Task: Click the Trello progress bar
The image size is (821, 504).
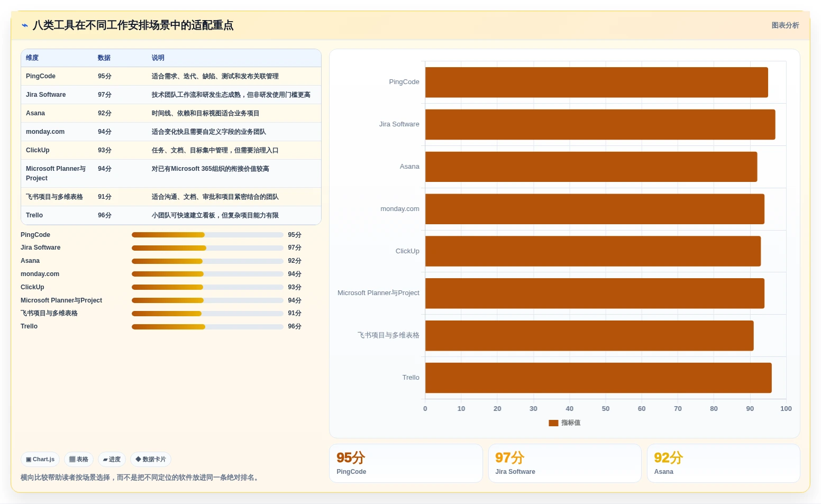Action: point(207,327)
